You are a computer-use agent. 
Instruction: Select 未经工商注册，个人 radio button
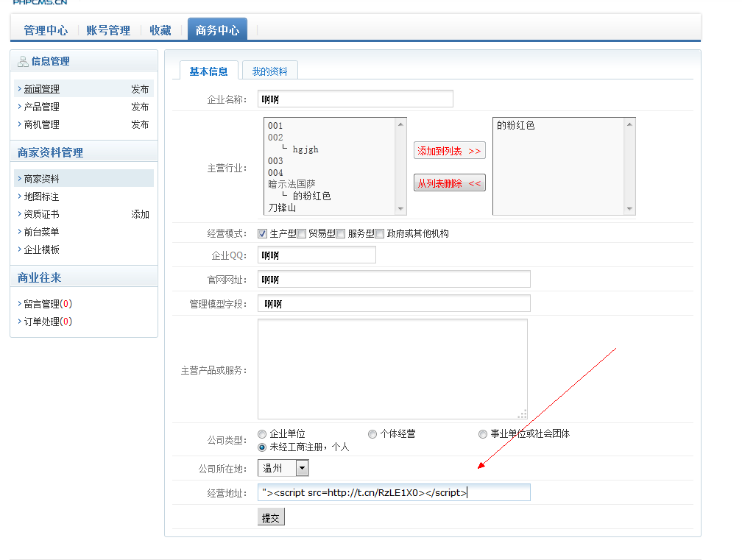click(x=262, y=447)
